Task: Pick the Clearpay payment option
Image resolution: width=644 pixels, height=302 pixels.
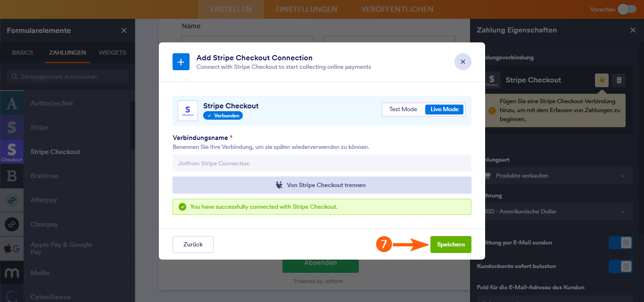Action: (44, 224)
